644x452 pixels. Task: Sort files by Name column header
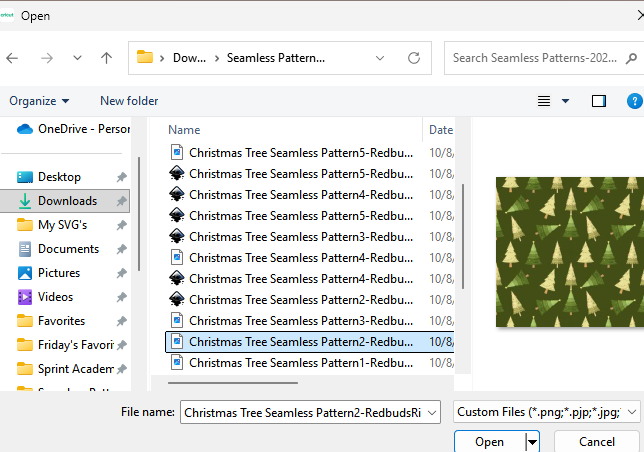[184, 130]
